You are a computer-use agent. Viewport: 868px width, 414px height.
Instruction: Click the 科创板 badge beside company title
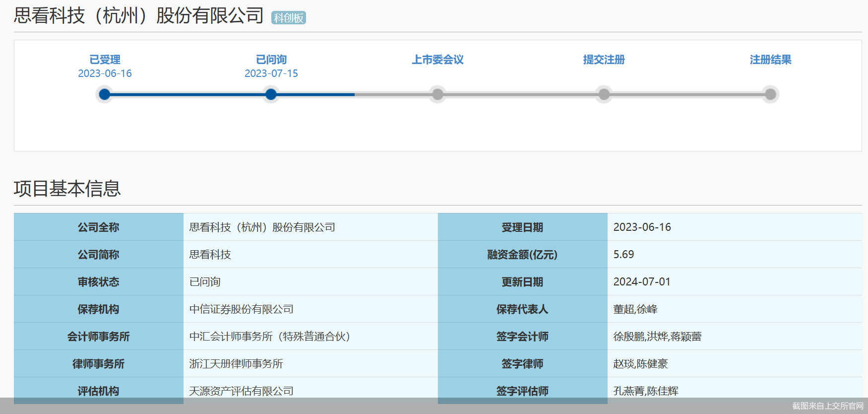[289, 18]
